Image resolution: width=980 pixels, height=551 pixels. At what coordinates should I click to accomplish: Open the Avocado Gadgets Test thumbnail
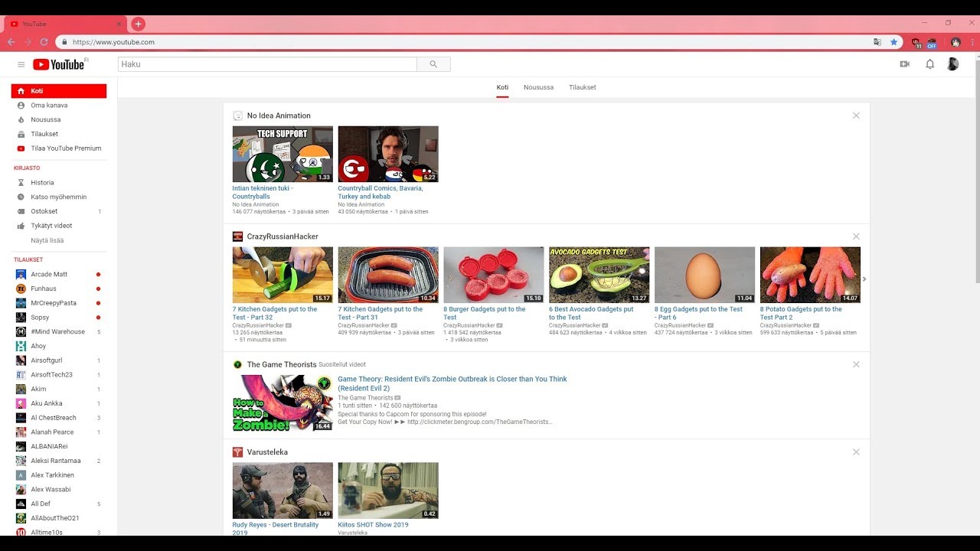pyautogui.click(x=599, y=275)
